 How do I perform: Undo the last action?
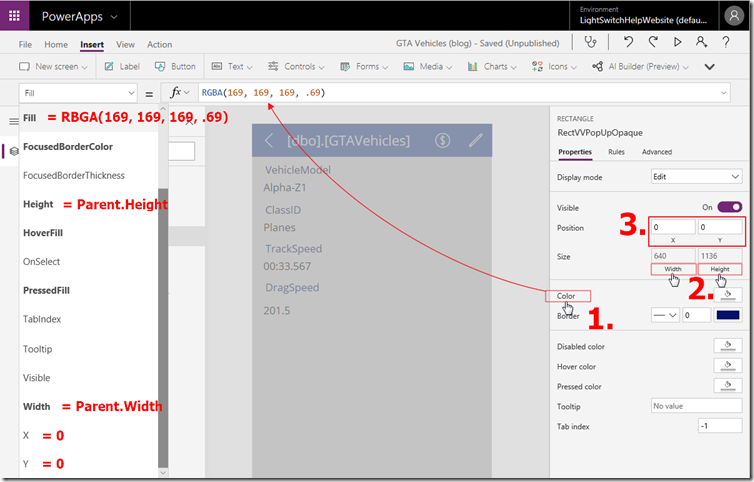tap(628, 42)
